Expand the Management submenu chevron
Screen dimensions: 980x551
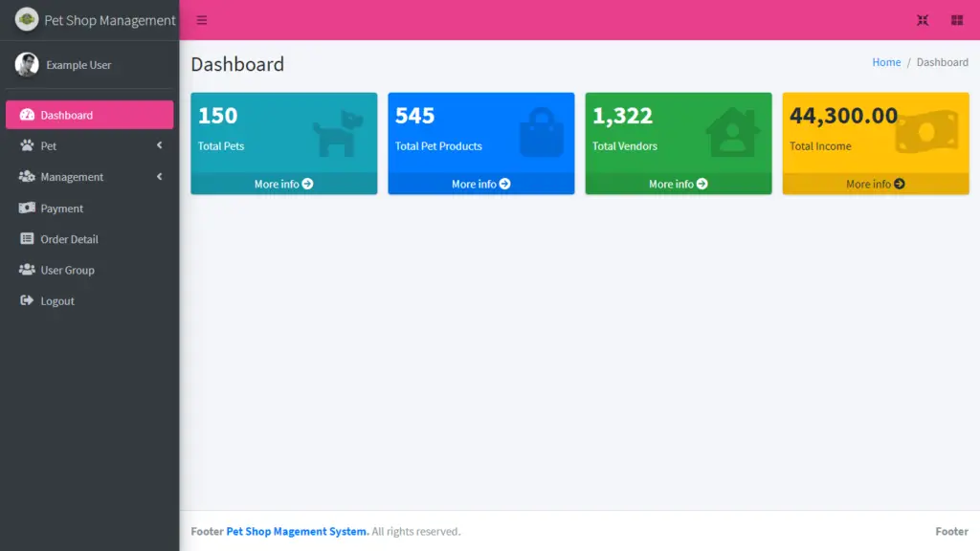[159, 177]
